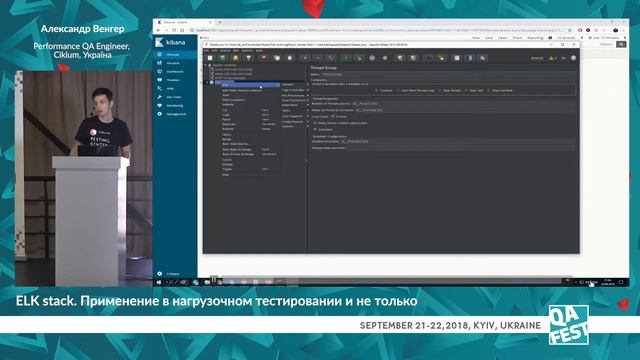Select the Continue radio button
This screenshot has height=360, width=640.
tap(376, 91)
